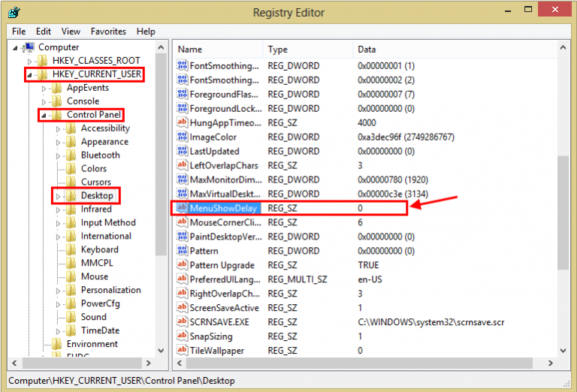Open the Favorites menu
The image size is (577, 392).
point(108,32)
